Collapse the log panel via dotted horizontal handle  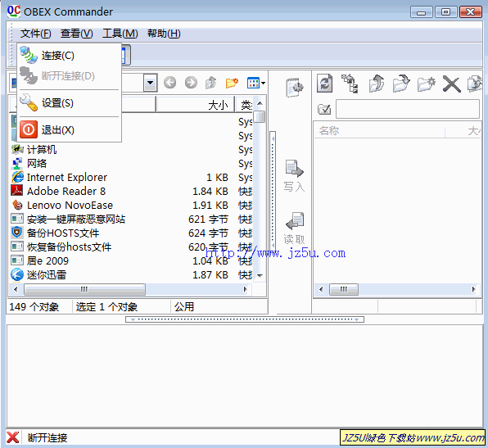click(245, 319)
